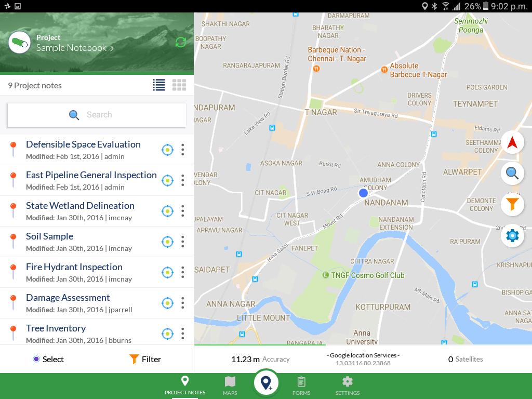
Task: Open options menu for Tree Inventory
Action: coord(182,334)
